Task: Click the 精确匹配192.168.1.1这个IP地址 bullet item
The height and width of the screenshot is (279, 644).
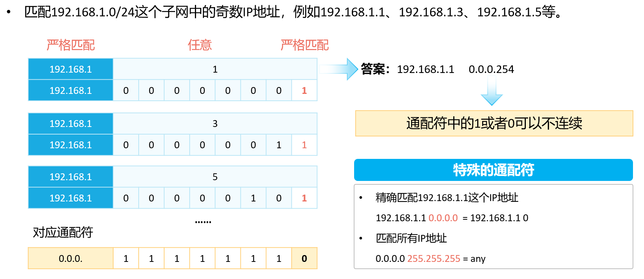Action: pyautogui.click(x=447, y=198)
